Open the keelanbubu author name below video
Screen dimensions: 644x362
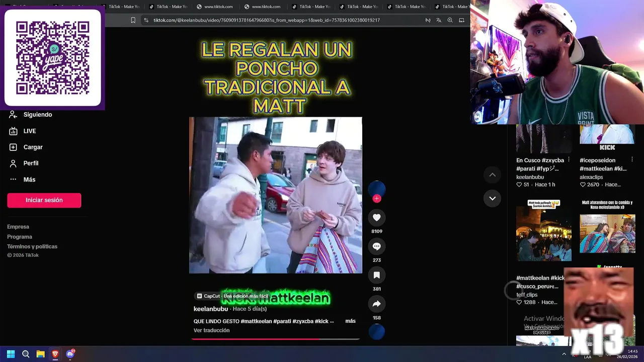(x=211, y=309)
